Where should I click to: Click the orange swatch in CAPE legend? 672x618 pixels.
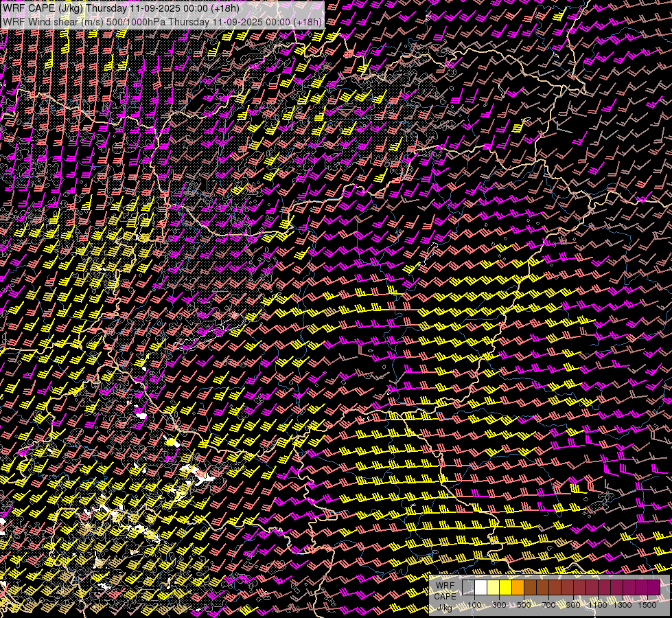pyautogui.click(x=518, y=588)
